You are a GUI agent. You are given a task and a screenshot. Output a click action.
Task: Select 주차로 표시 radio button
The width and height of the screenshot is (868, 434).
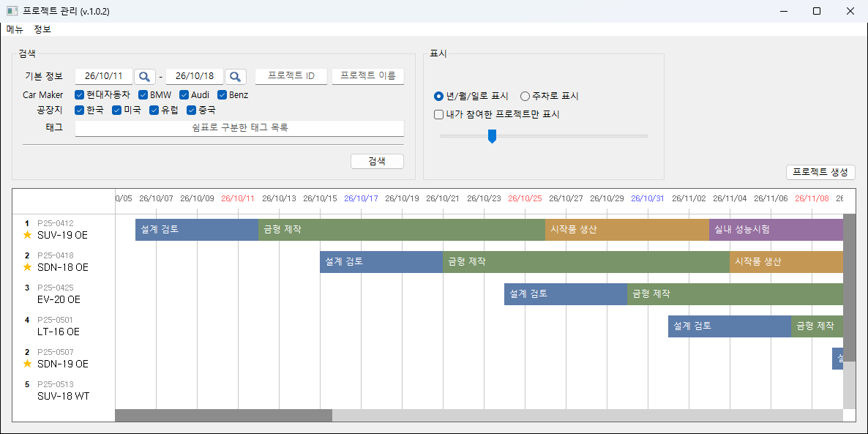525,97
